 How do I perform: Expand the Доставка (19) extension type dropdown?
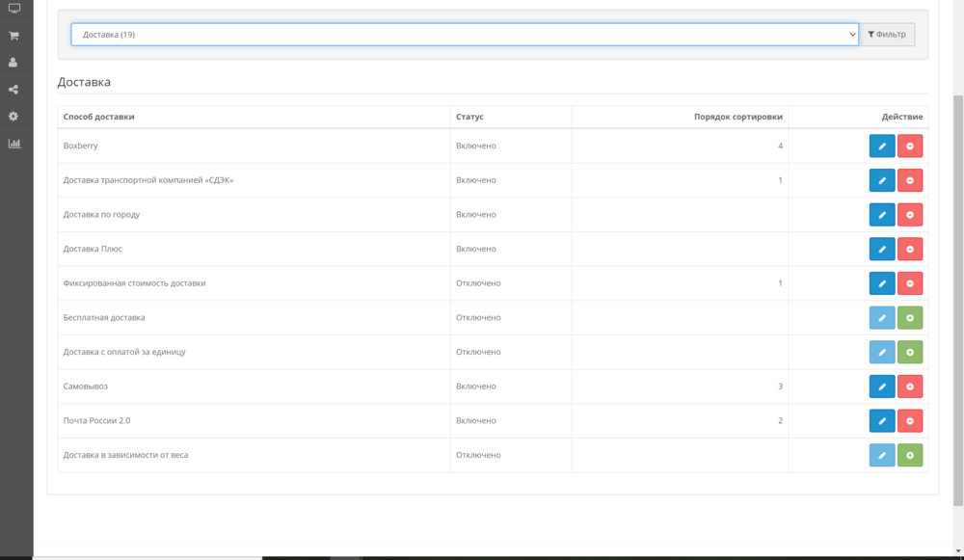pos(464,35)
